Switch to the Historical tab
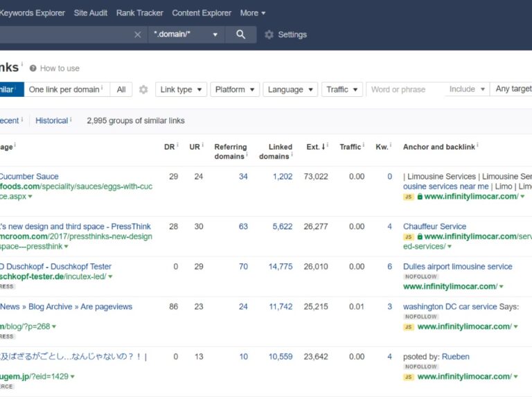 (51, 121)
